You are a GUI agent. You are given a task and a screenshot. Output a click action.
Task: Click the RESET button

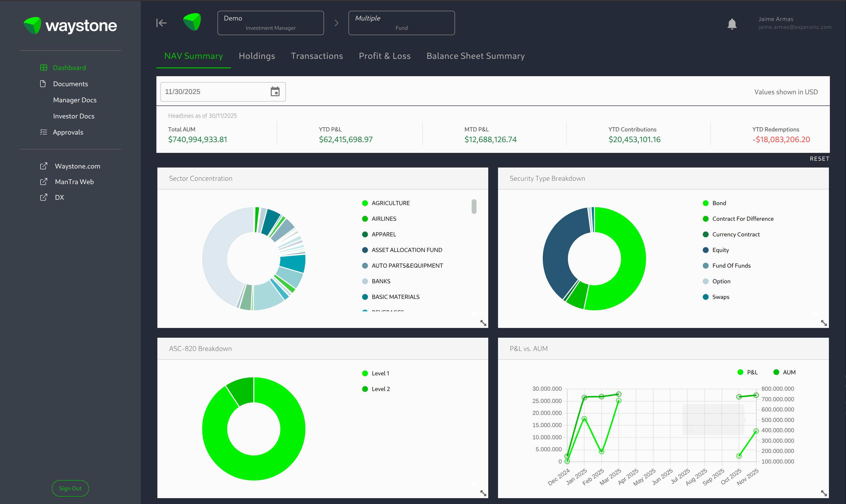pos(819,159)
